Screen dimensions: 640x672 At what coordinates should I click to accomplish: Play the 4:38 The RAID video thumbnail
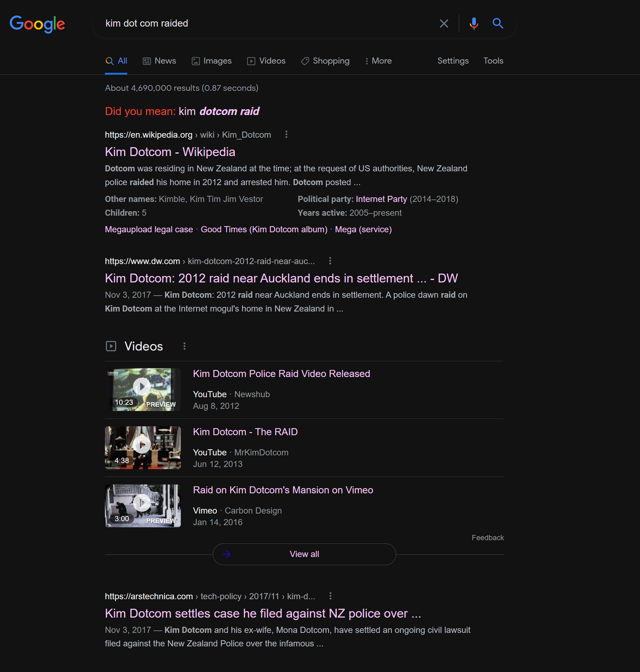tap(143, 447)
